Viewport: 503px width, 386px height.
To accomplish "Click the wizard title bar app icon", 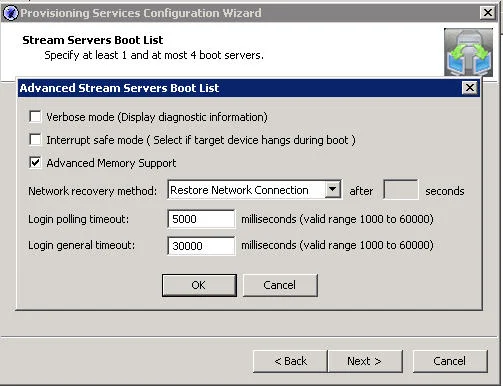I will 11,13.
